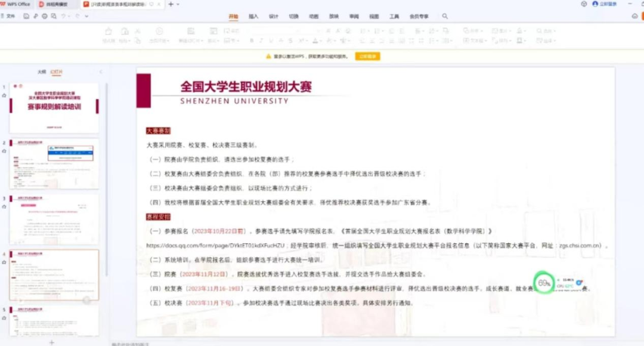The height and width of the screenshot is (346, 644).
Task: Toggle the star marker beside slide 3
Action: [x=4, y=206]
